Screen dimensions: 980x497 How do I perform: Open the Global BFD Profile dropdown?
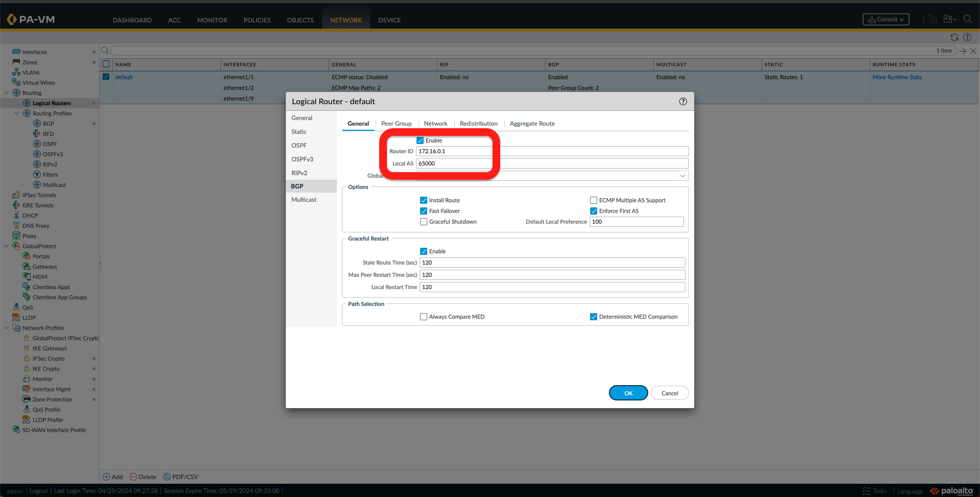pos(682,175)
